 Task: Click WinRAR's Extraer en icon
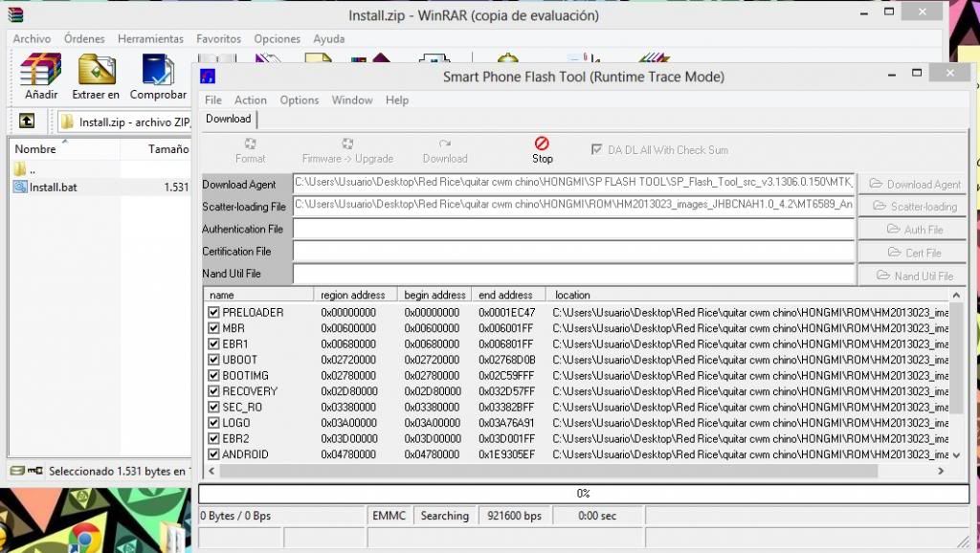tap(96, 77)
